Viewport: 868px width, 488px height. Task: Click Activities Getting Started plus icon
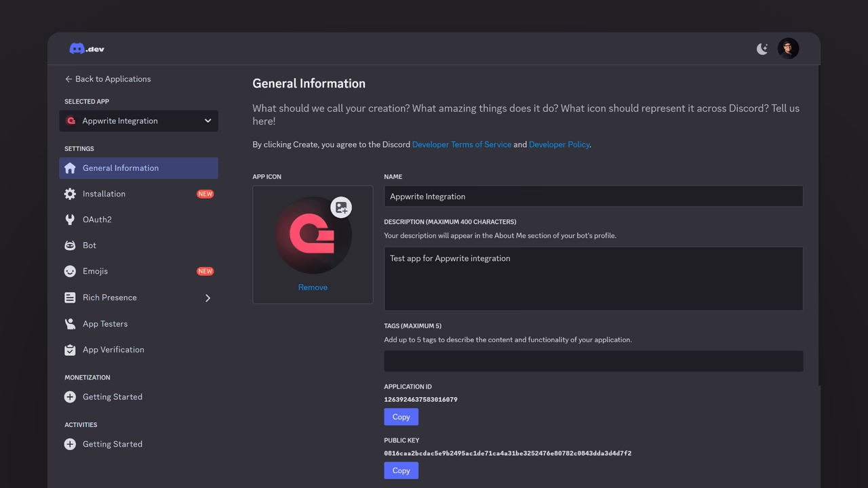coord(70,445)
